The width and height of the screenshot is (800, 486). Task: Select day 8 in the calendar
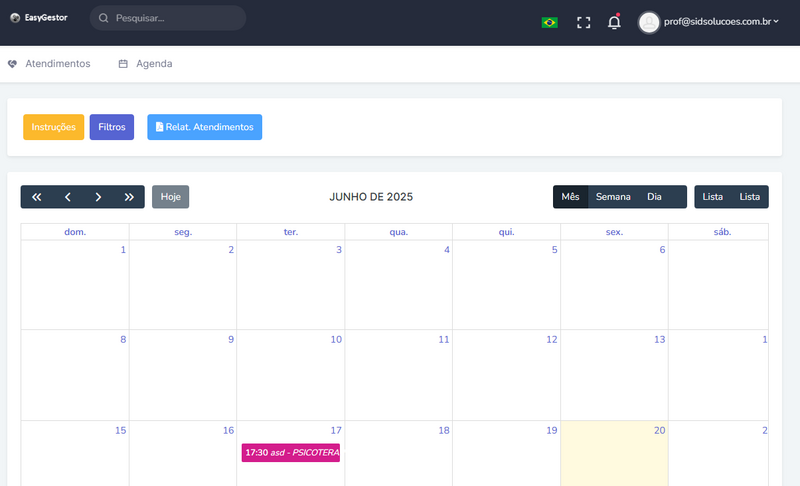point(123,340)
